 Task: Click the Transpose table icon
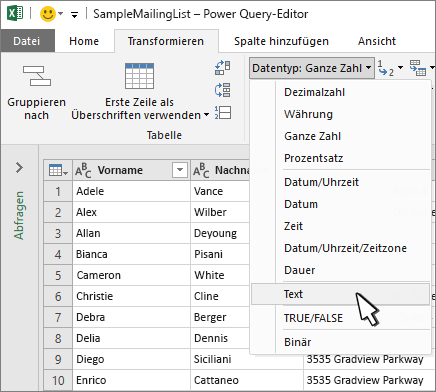tap(223, 67)
